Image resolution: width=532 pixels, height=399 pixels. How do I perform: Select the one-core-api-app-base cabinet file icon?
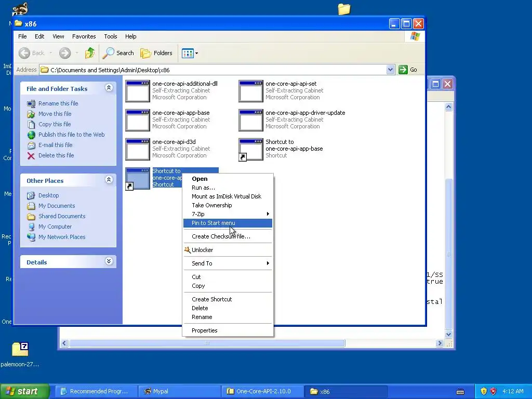[x=137, y=120]
